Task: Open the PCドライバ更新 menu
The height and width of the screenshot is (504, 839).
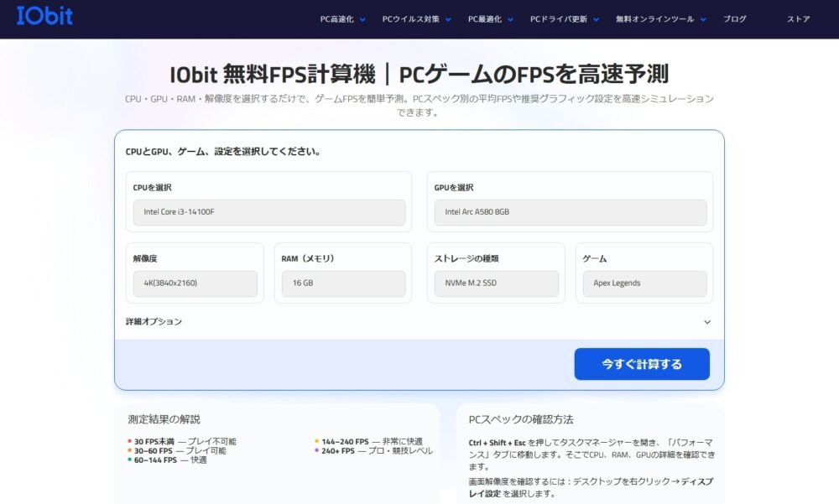Action: tap(558, 19)
